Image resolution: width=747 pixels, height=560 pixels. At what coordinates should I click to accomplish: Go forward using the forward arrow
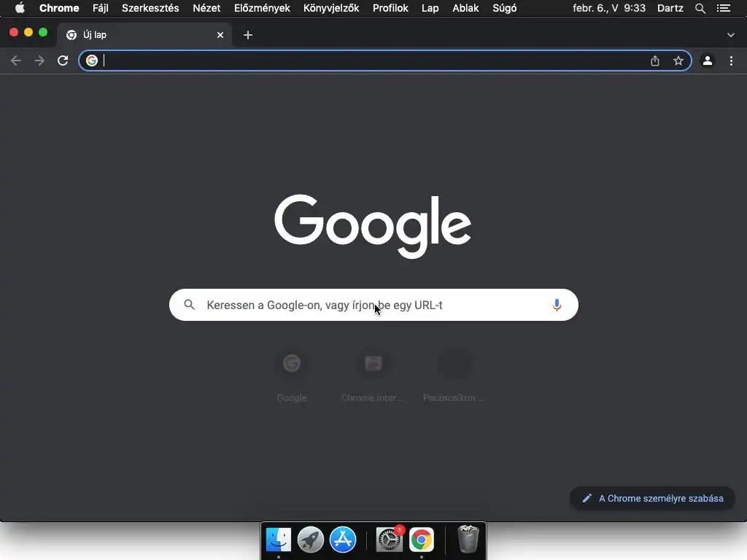click(x=39, y=61)
